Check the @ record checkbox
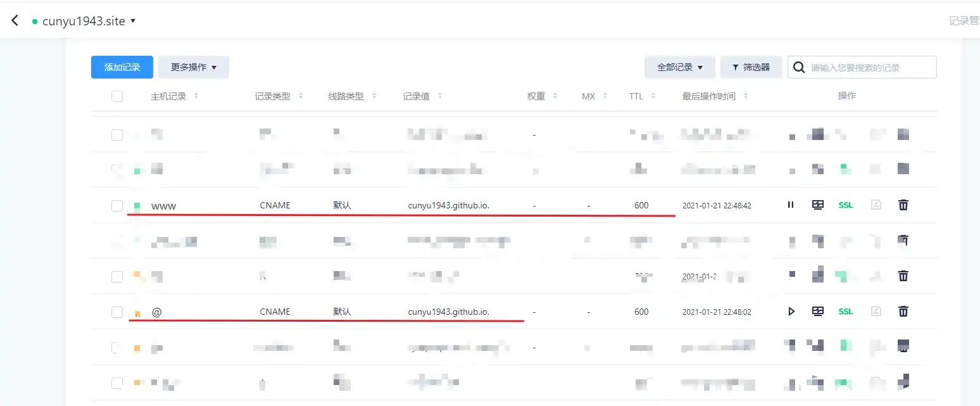Image resolution: width=980 pixels, height=406 pixels. (117, 312)
